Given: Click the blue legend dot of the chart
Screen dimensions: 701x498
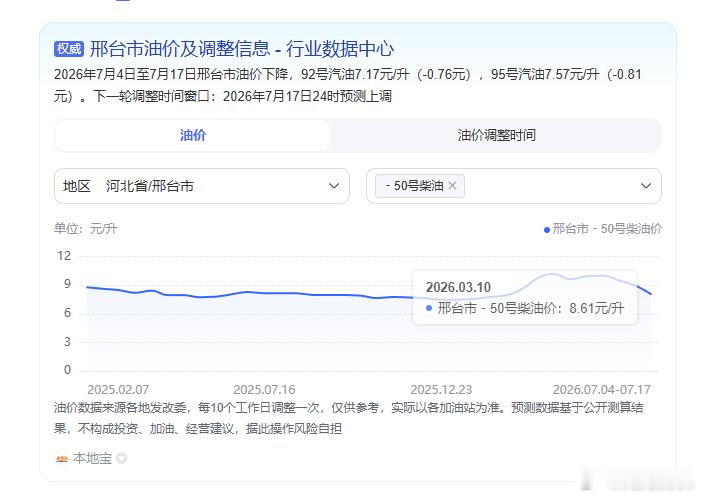Looking at the screenshot, I should 546,230.
